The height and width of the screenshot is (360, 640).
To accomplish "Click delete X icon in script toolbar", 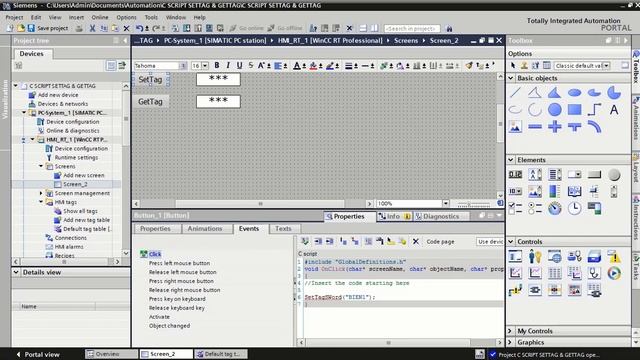I will pyautogui.click(x=416, y=242).
